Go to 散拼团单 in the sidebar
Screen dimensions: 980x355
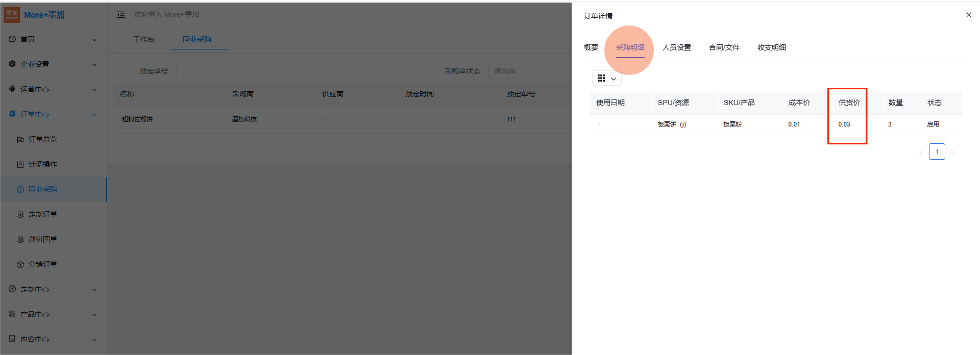point(42,239)
